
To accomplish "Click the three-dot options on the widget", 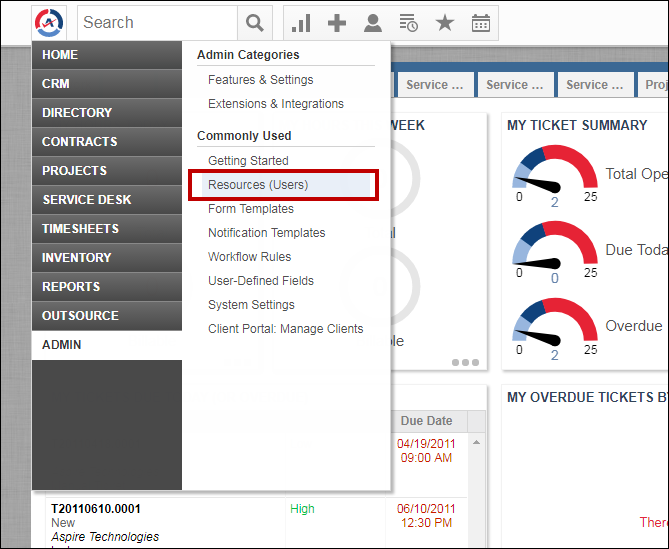I will click(x=465, y=363).
